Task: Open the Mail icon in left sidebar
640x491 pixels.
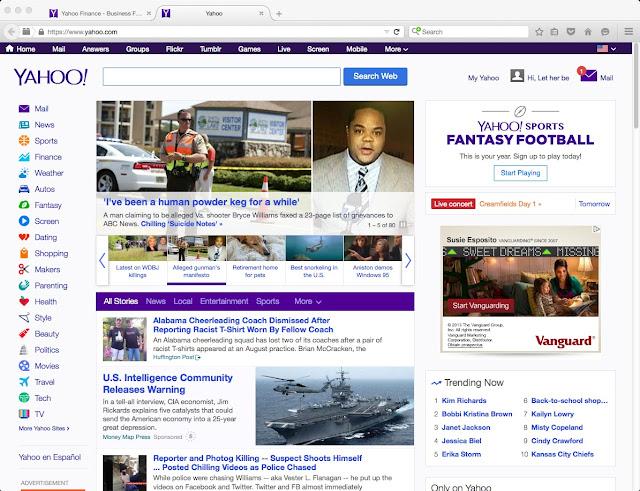Action: pos(24,109)
